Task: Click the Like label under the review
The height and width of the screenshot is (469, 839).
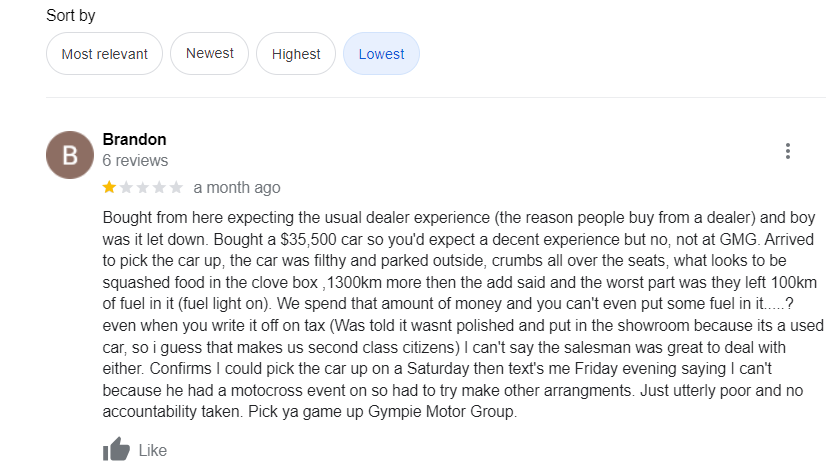Action: pyautogui.click(x=152, y=450)
